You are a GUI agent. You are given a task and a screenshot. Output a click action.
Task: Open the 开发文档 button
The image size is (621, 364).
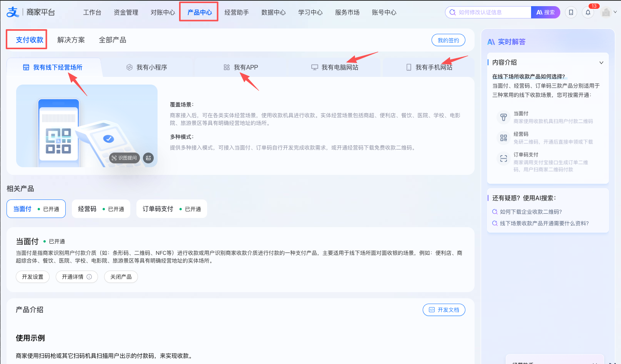click(444, 310)
